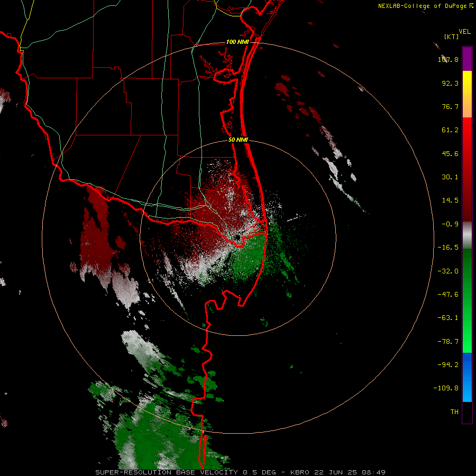The image size is (476, 476).
Task: Select the 45.6 velocity scale label
Action: coord(450,153)
